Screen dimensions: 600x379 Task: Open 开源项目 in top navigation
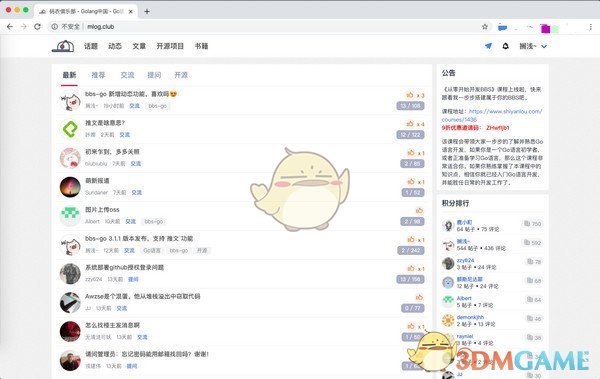tap(170, 46)
